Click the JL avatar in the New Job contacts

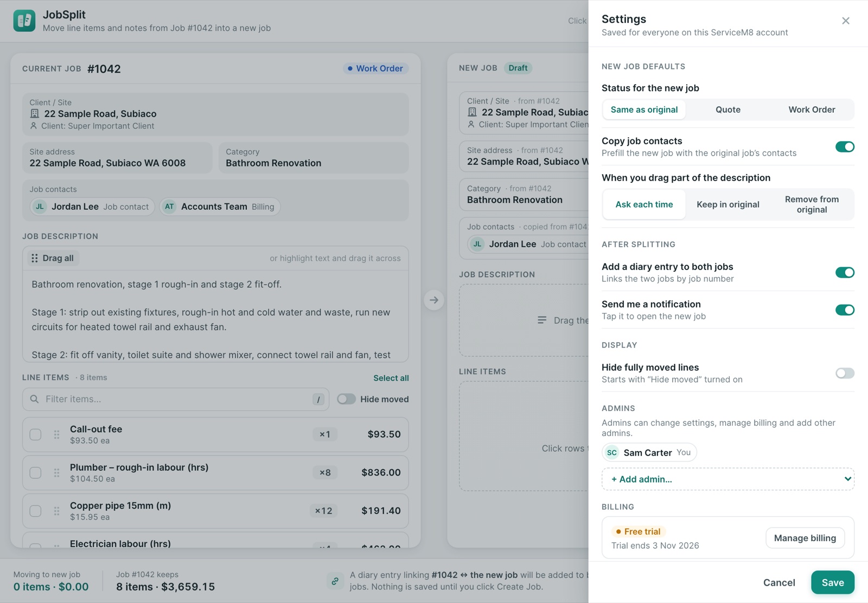(x=477, y=244)
